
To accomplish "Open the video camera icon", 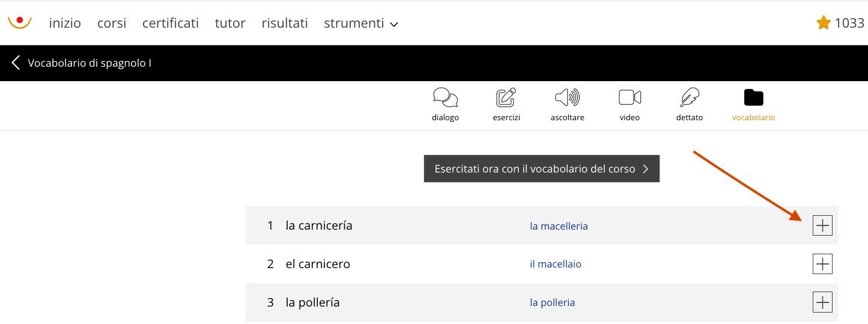I will [x=630, y=97].
